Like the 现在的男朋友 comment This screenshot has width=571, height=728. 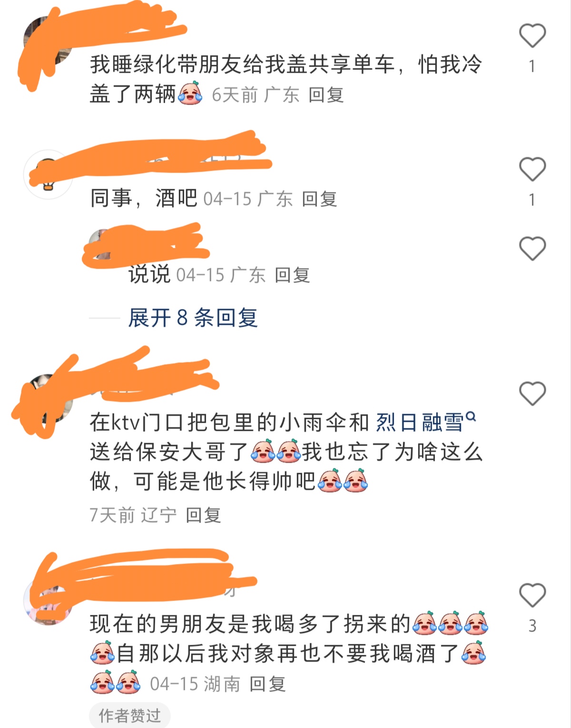click(532, 595)
